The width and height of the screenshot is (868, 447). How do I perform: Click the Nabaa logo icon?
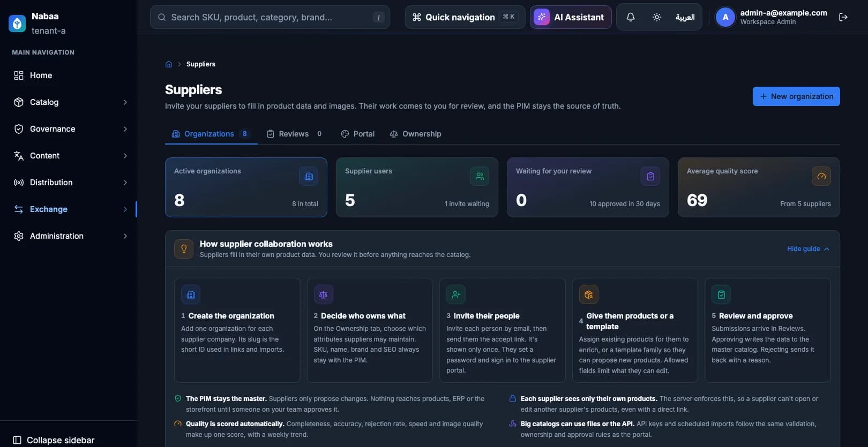[17, 23]
